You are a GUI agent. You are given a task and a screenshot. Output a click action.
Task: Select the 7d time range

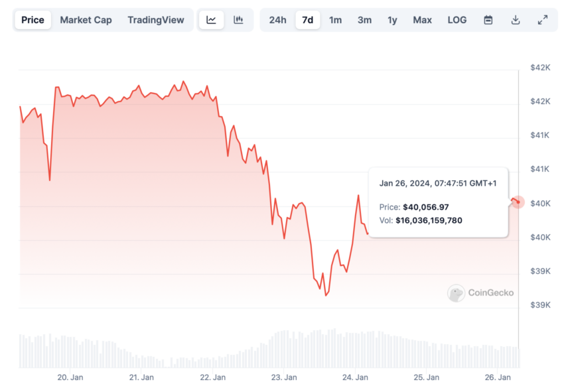pyautogui.click(x=307, y=20)
